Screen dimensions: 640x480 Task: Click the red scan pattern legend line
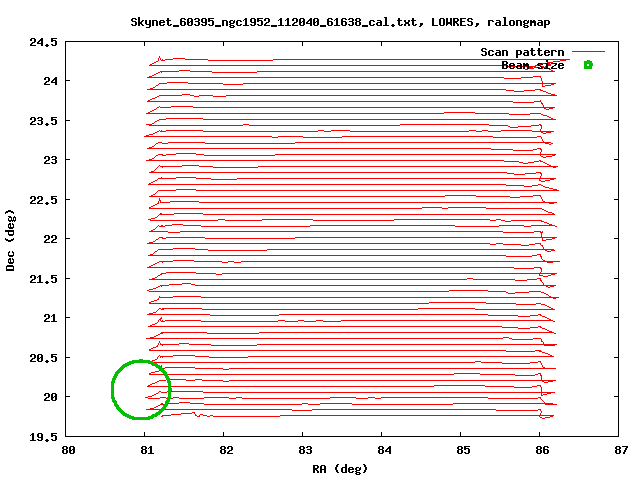588,52
